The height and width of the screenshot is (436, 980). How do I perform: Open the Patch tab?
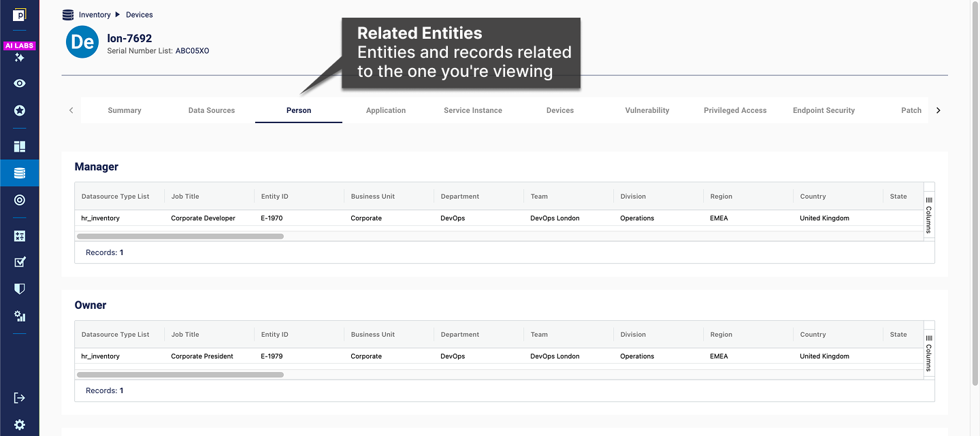[x=911, y=110]
